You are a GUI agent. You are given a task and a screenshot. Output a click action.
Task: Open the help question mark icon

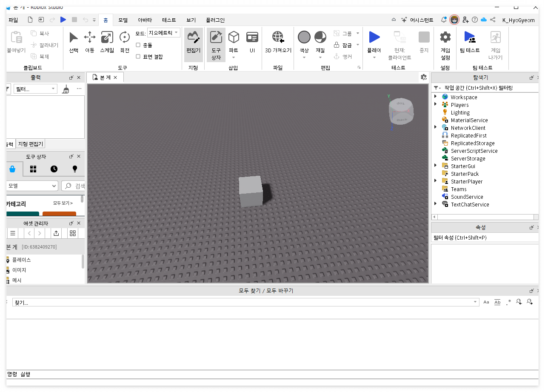[475, 20]
